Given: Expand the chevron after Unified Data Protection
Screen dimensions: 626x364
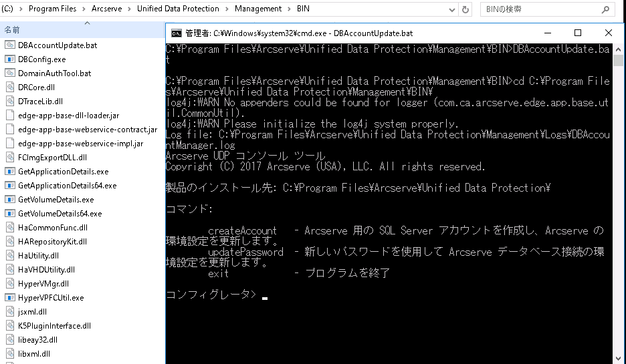Looking at the screenshot, I should click(227, 9).
